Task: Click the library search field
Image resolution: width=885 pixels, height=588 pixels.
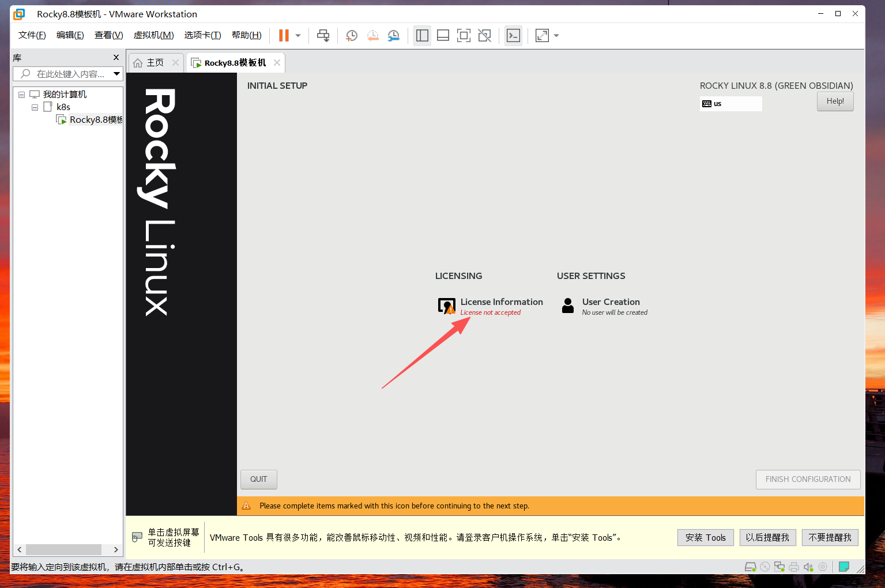Action: point(67,74)
